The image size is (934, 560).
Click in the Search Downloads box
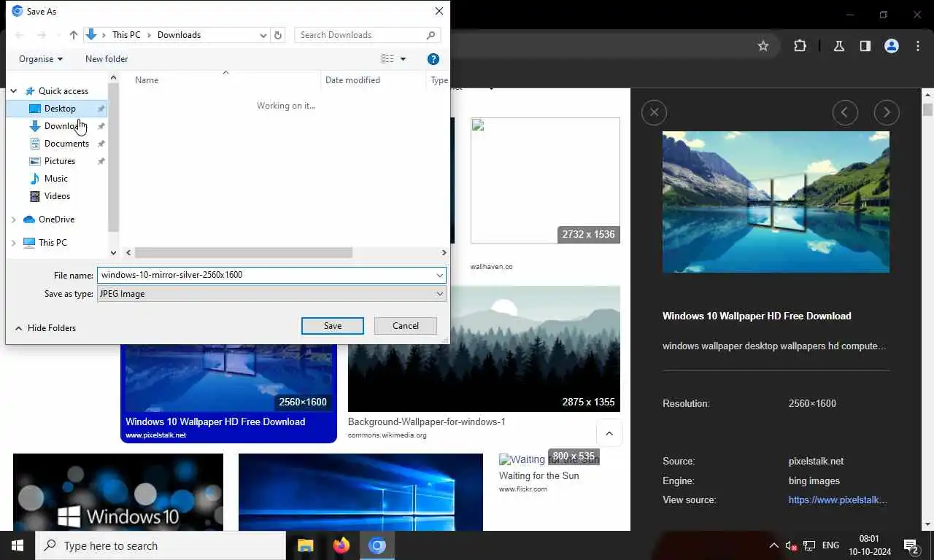[368, 35]
